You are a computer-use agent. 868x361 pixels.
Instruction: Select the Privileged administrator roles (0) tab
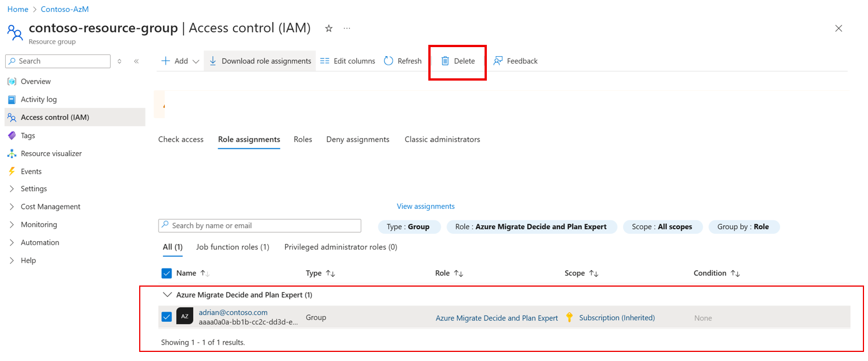pos(341,247)
